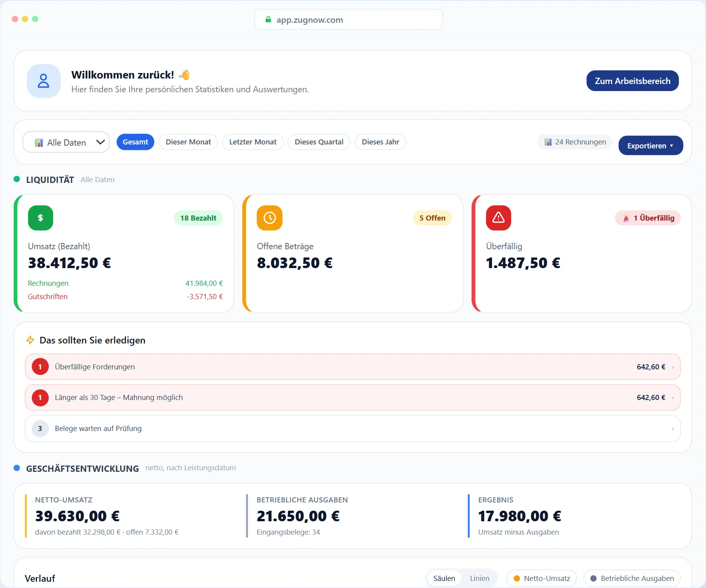
Task: Click the Eingangsbelege: 34 text
Action: pos(288,532)
